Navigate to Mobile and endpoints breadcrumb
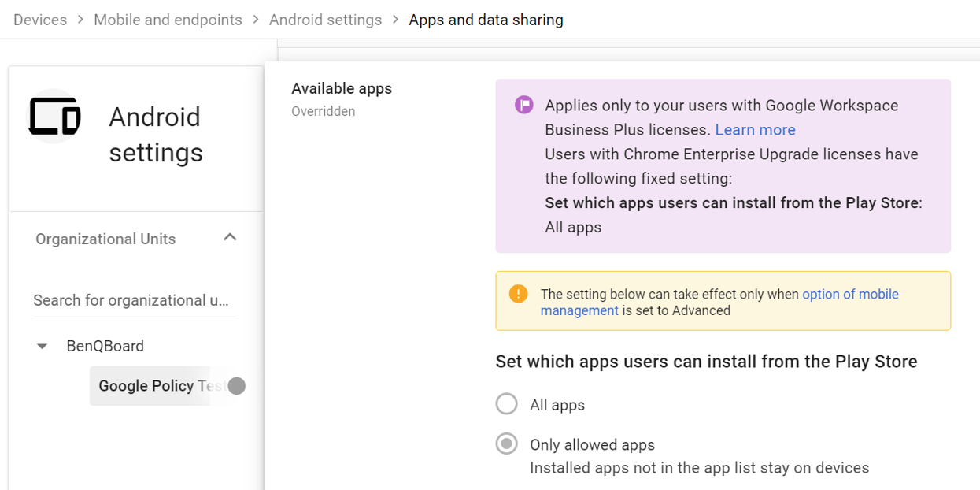Viewport: 980px width, 490px height. 168,20
